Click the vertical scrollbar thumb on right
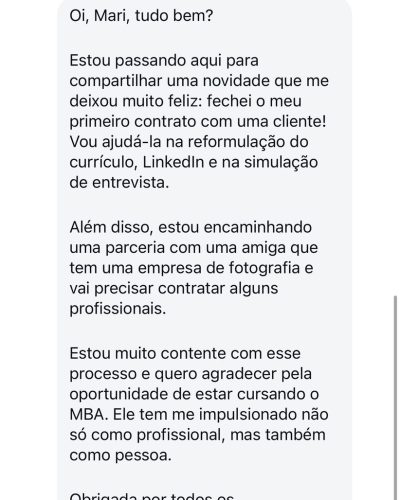This screenshot has height=500, width=400. pyautogui.click(x=395, y=397)
